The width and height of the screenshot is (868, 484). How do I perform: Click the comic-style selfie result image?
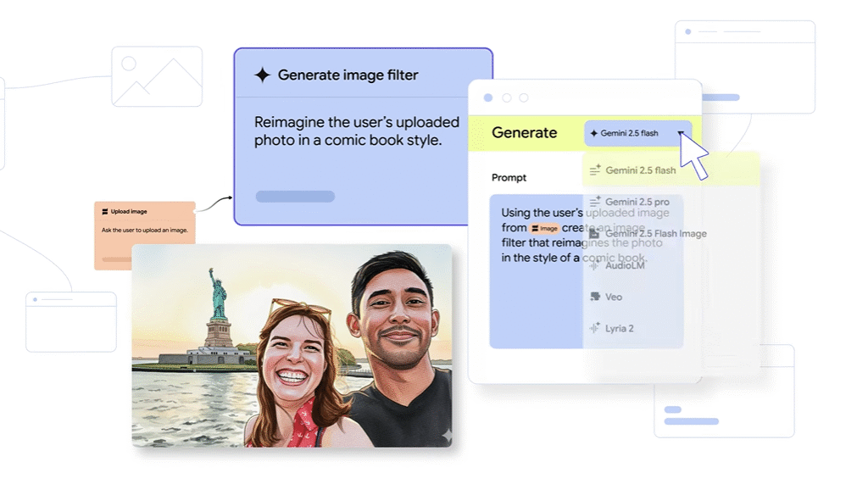pos(292,346)
